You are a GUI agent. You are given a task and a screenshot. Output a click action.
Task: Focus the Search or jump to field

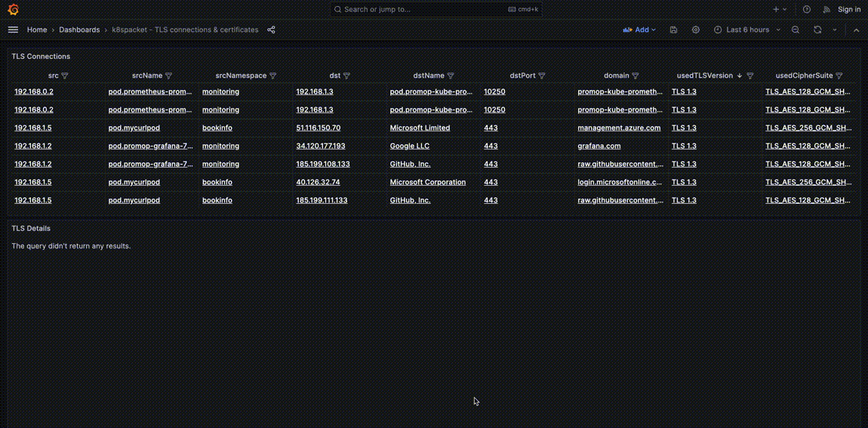(x=436, y=9)
